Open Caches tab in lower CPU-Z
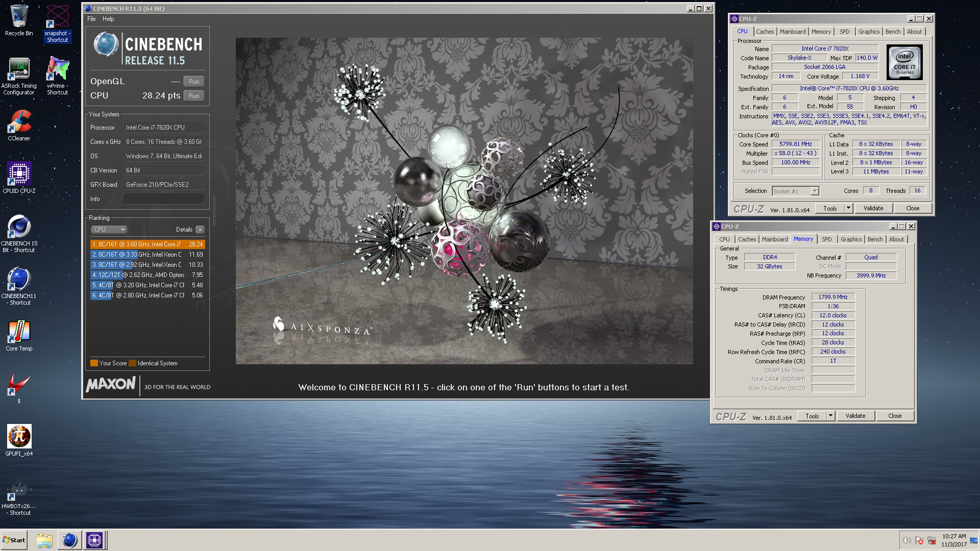The width and height of the screenshot is (980, 551). pyautogui.click(x=747, y=239)
